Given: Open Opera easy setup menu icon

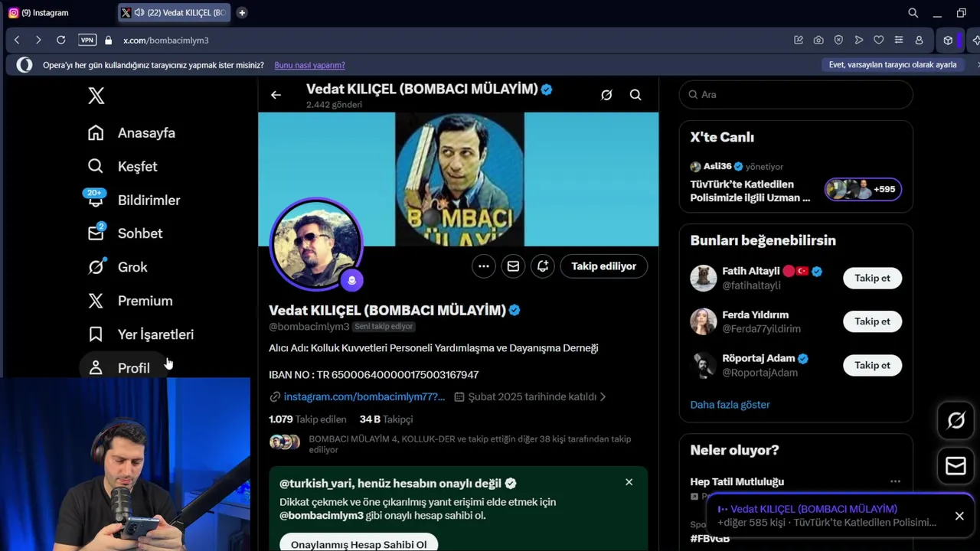Looking at the screenshot, I should click(899, 40).
